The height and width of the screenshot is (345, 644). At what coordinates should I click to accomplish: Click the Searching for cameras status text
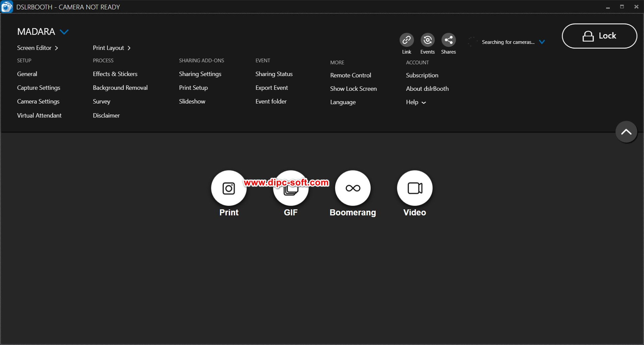coord(508,42)
